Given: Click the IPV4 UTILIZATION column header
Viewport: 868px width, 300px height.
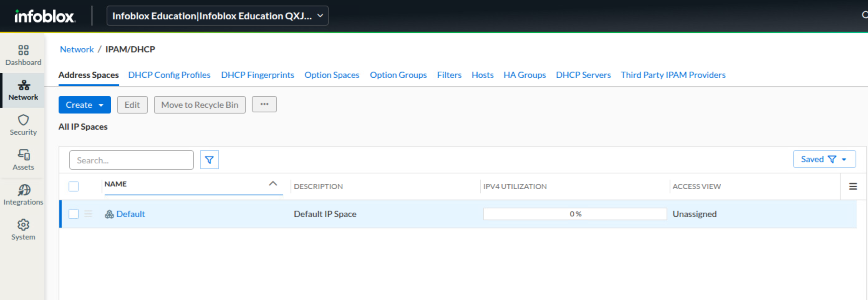Looking at the screenshot, I should 515,186.
